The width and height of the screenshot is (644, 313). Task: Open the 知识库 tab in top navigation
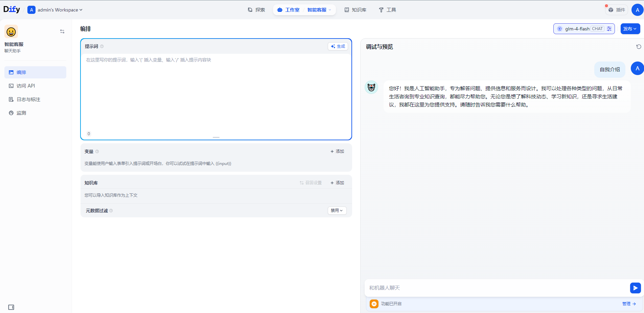pos(355,10)
